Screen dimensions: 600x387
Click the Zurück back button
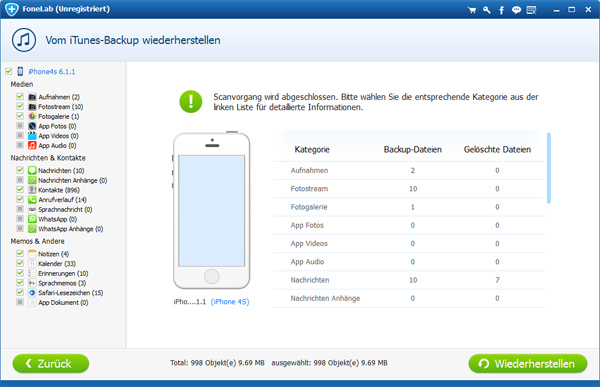point(51,363)
